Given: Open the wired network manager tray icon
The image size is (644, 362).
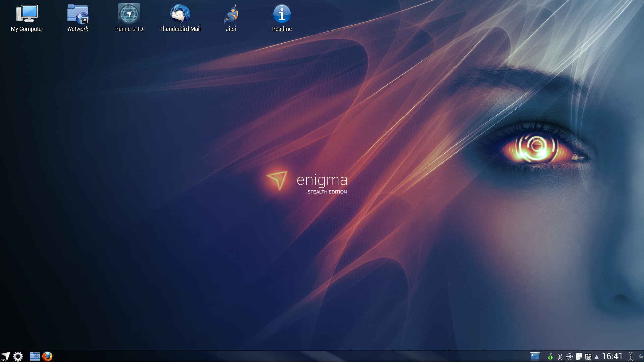Looking at the screenshot, I should click(x=588, y=357).
